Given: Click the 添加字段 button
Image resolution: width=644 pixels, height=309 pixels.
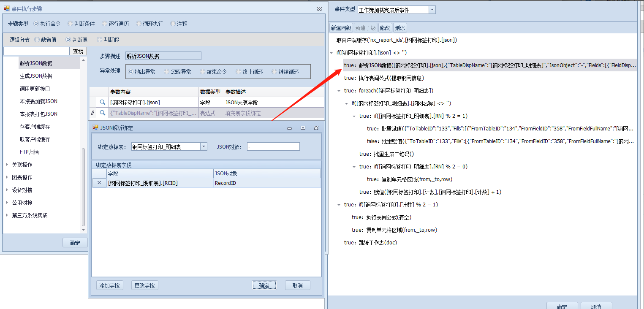Looking at the screenshot, I should point(110,285).
